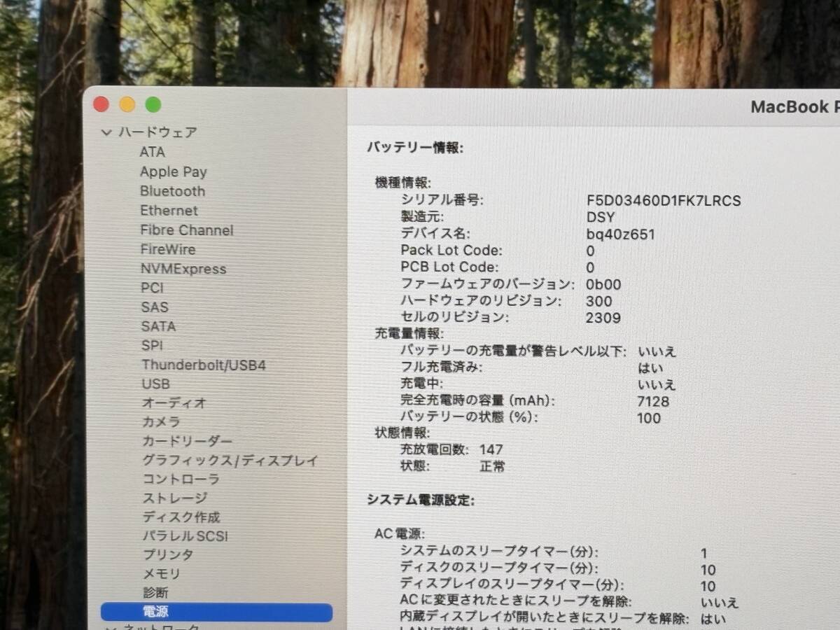Click the ディスクのスリープタイマー label
The width and height of the screenshot is (840, 630).
coord(499,568)
